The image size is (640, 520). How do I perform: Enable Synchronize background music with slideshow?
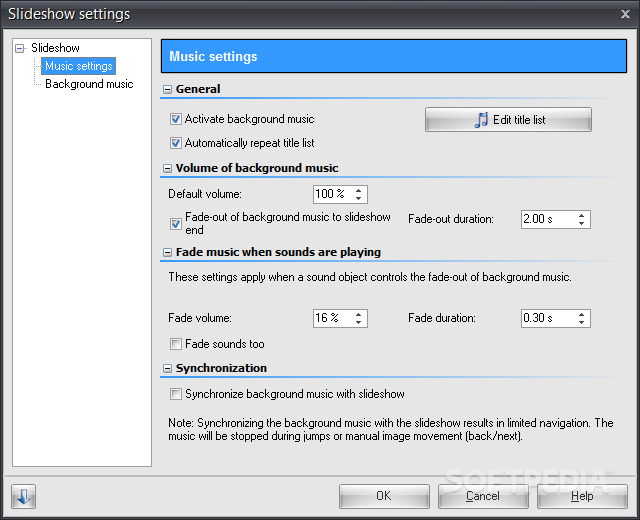coord(176,394)
